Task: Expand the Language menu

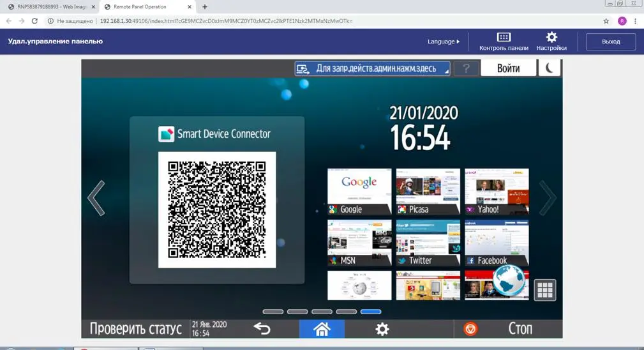Action: (x=444, y=42)
